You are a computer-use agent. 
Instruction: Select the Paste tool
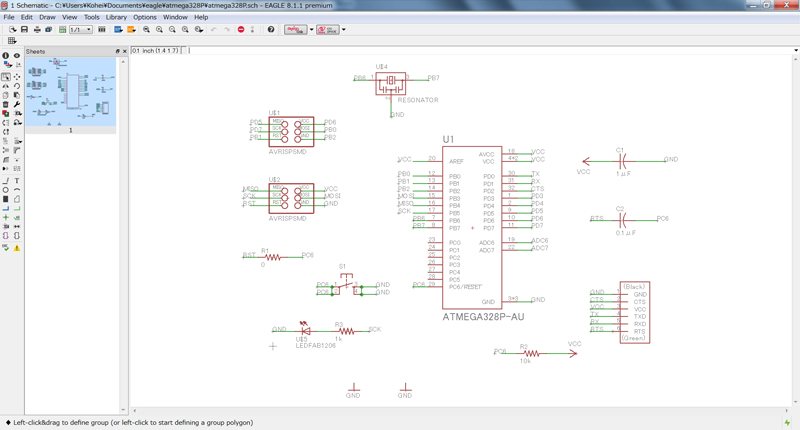point(17,95)
